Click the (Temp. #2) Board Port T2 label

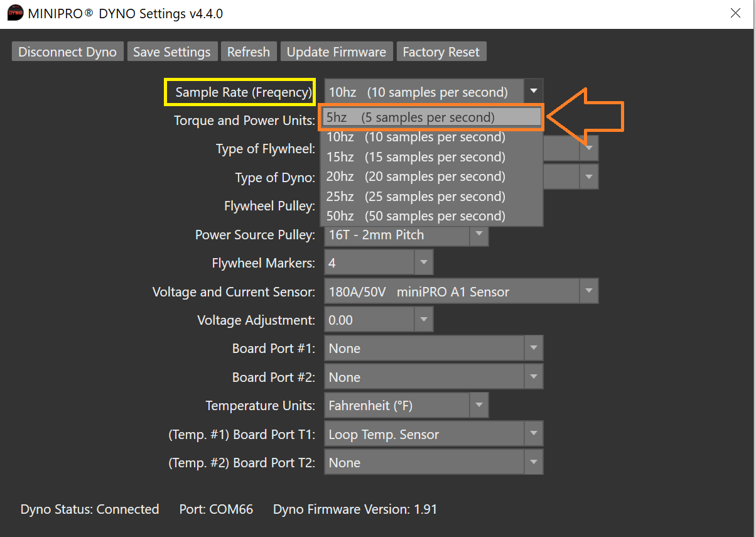pyautogui.click(x=242, y=463)
